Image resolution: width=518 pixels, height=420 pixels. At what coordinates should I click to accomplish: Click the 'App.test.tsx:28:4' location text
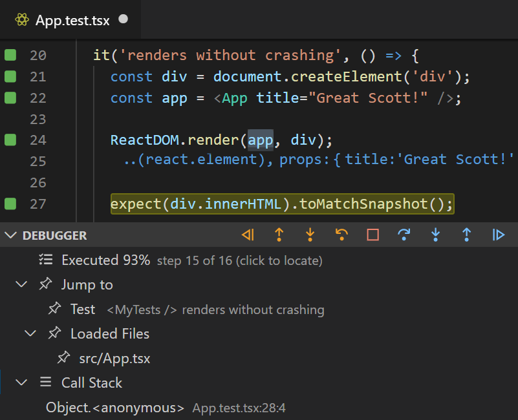tap(239, 408)
